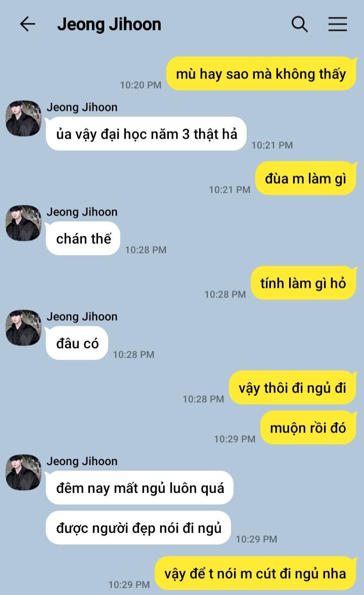Viewport: 364px width, 595px height.
Task: Open the hamburger menu icon
Action: [x=338, y=24]
